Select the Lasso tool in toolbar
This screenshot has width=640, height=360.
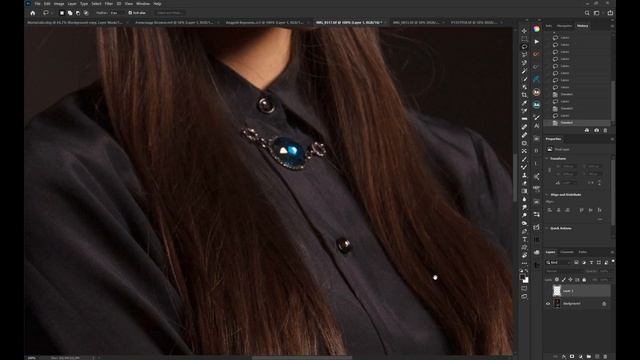point(524,47)
